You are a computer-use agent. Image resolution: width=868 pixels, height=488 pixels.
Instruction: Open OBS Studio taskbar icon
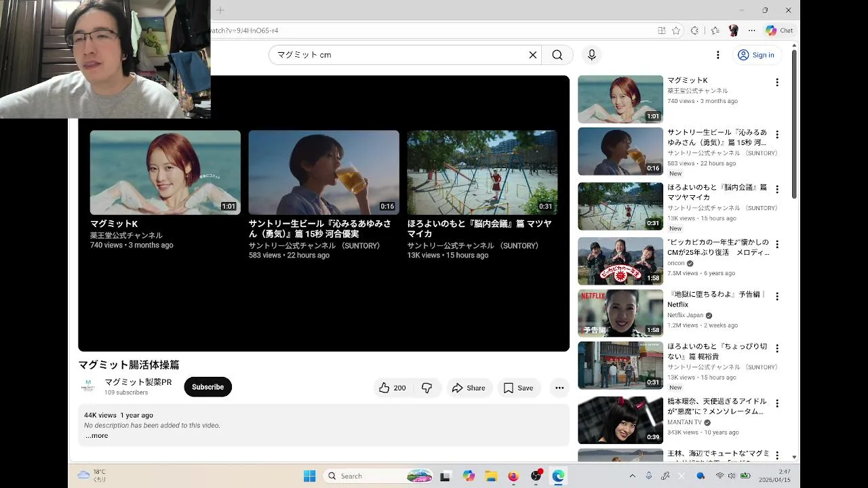[536, 476]
